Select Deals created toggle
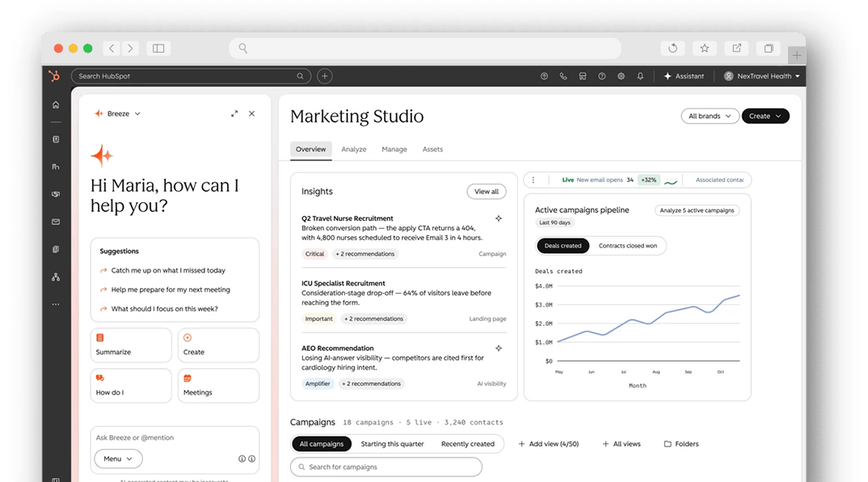Screen dimensions: 868x482 tap(563, 245)
